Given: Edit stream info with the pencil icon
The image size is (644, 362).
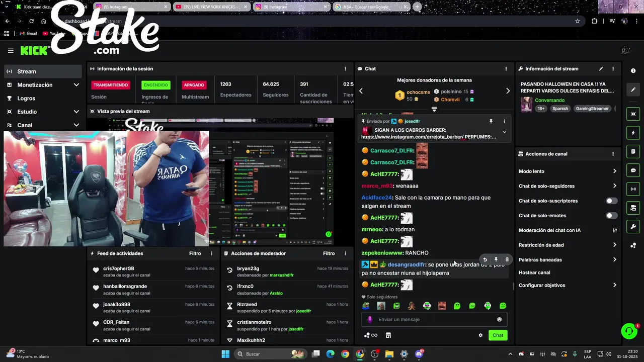Looking at the screenshot, I should pyautogui.click(x=601, y=69).
